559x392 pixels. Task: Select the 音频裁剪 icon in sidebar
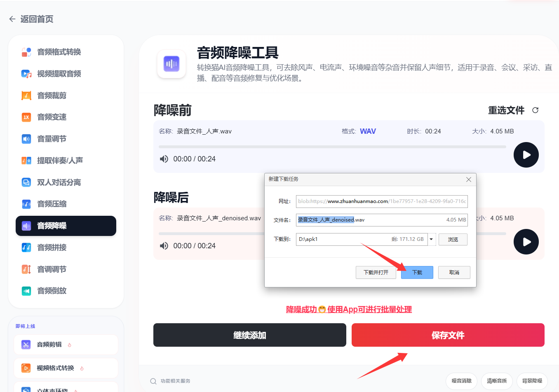(x=26, y=96)
